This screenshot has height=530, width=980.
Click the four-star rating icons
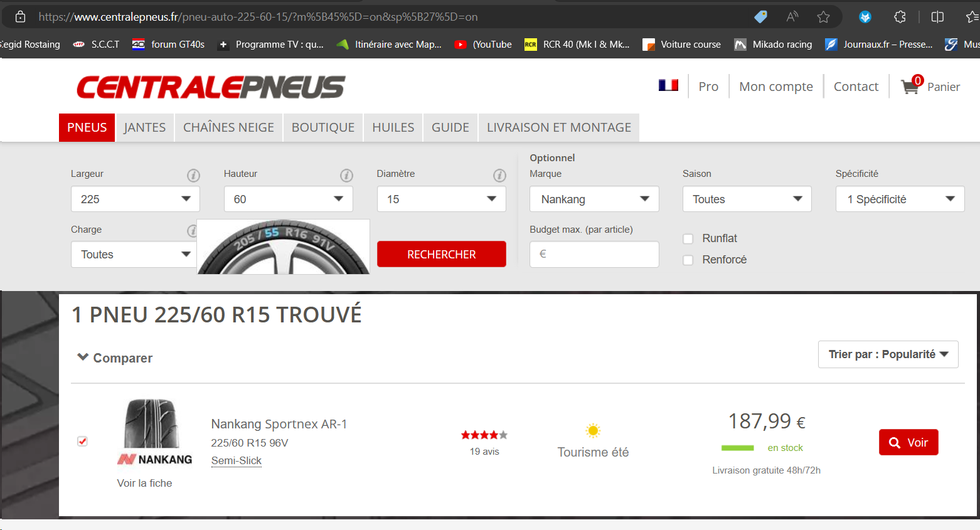tap(484, 435)
